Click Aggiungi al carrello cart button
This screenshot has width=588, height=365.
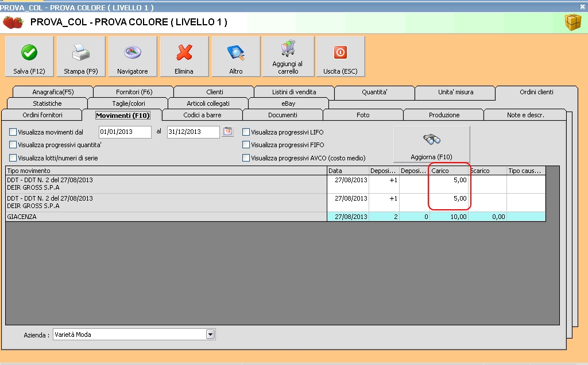(x=288, y=57)
